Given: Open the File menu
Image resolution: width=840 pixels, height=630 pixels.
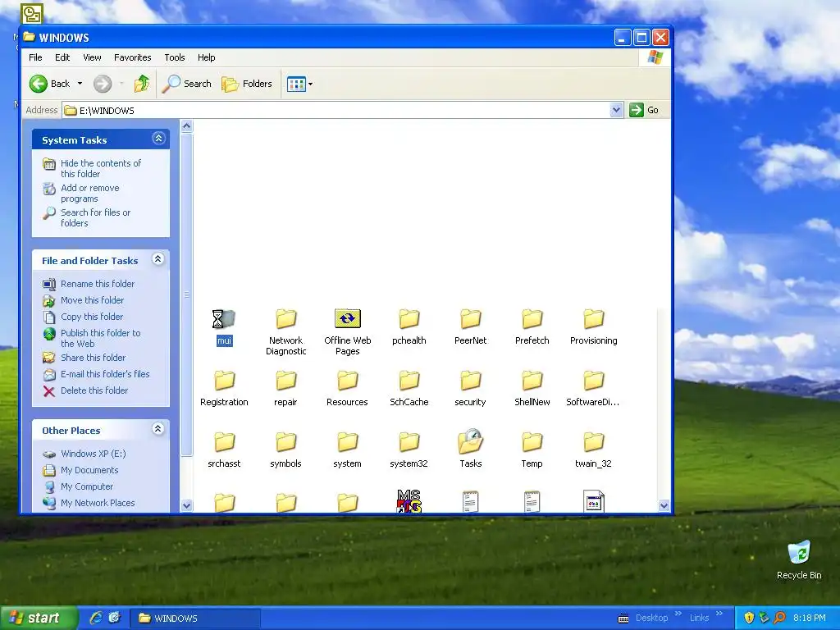Looking at the screenshot, I should (x=35, y=57).
